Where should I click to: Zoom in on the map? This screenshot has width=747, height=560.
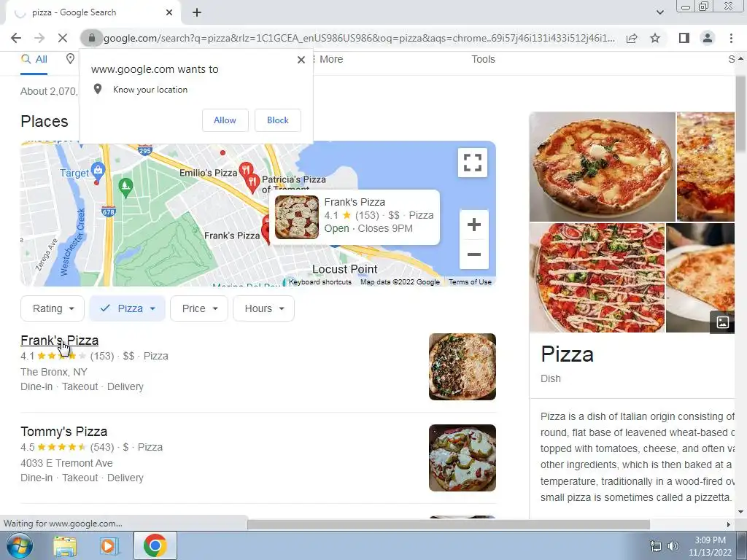pos(474,225)
